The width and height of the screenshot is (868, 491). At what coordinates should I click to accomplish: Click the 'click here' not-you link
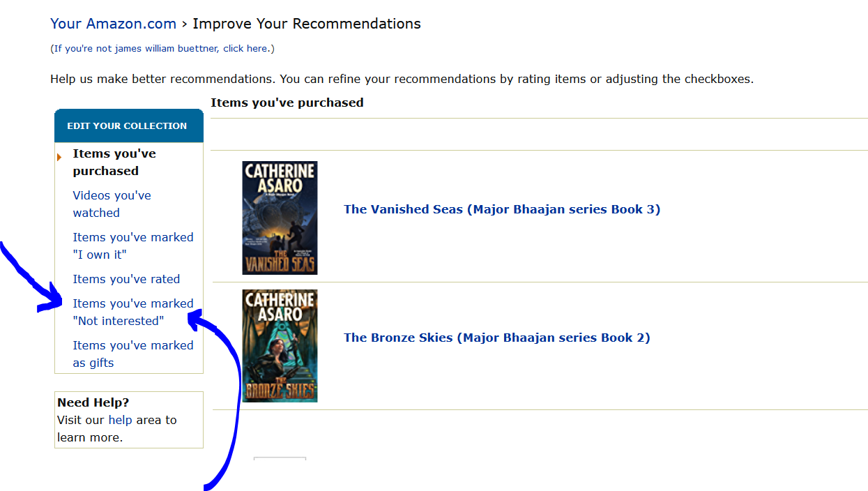245,49
